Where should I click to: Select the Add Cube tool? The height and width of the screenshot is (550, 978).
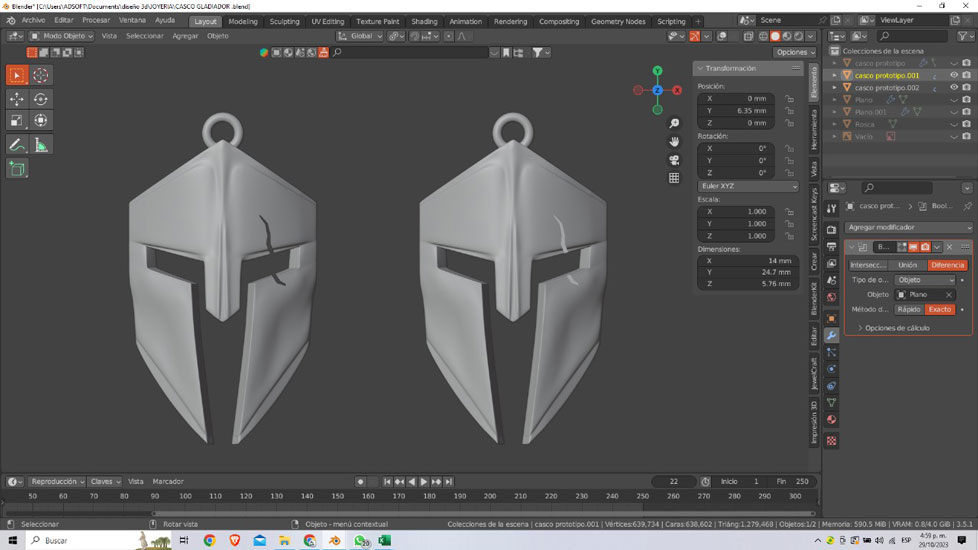[16, 169]
